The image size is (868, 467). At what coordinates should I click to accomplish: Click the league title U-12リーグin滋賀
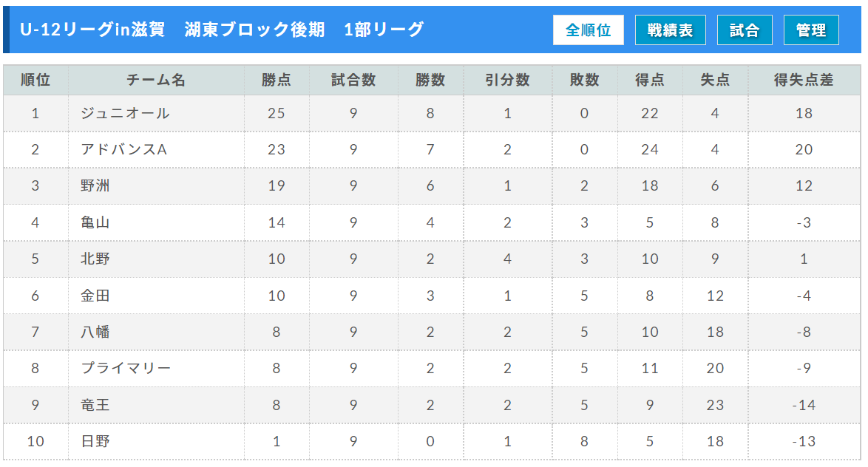pos(92,30)
